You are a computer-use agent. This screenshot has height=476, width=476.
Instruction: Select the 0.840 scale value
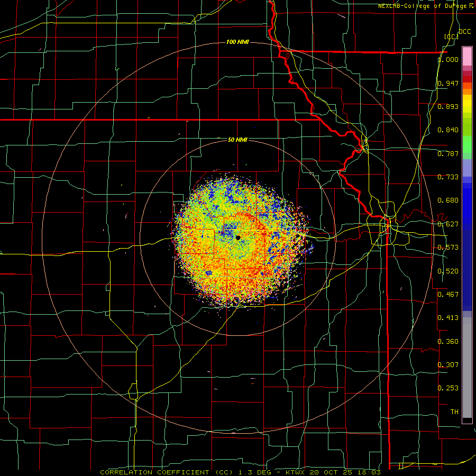click(448, 130)
